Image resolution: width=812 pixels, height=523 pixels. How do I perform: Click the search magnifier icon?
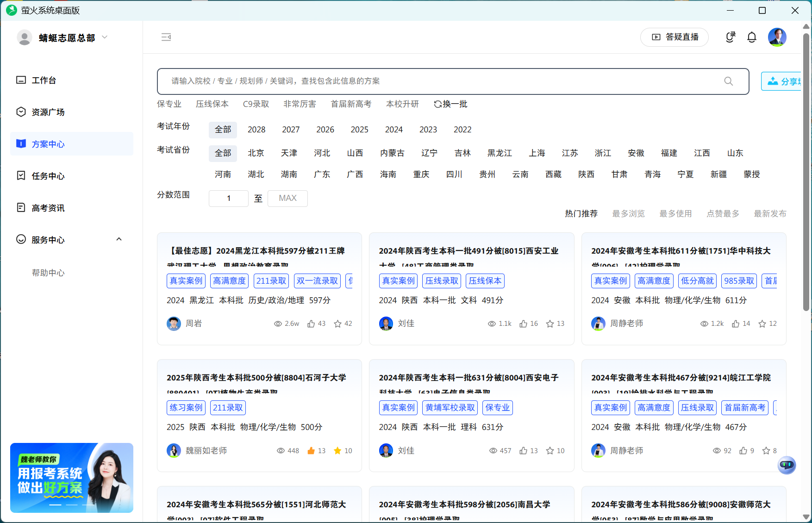(x=728, y=81)
